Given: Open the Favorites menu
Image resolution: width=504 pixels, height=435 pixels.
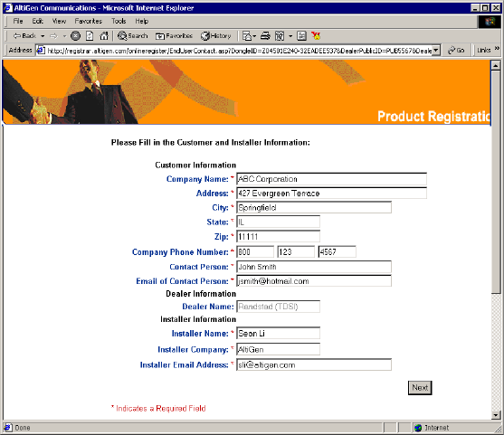Looking at the screenshot, I should click(x=88, y=21).
